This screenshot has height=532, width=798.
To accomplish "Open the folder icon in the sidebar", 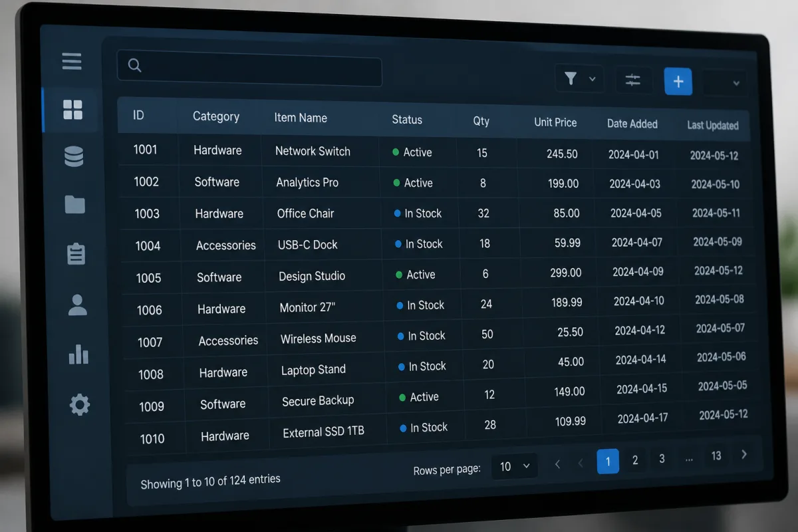I will click(75, 204).
